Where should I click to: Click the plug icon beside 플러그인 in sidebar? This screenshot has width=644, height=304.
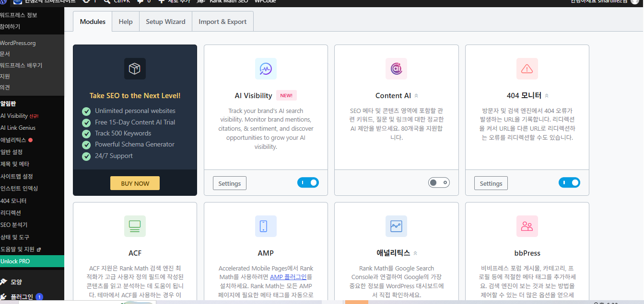(x=3, y=297)
